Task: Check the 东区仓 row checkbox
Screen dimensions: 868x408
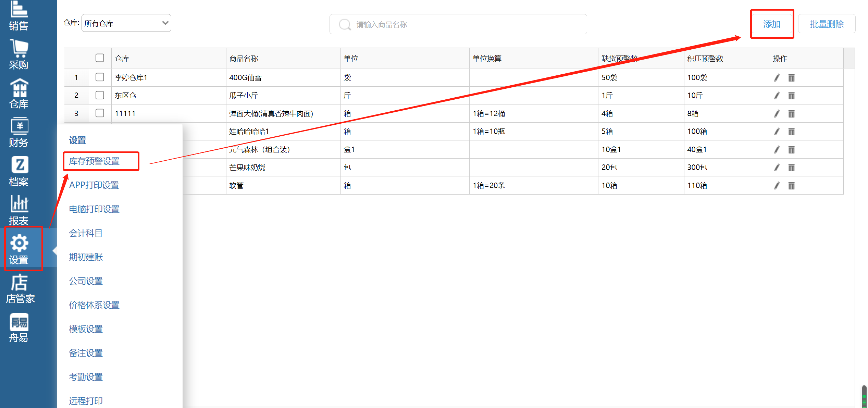Action: pos(100,95)
